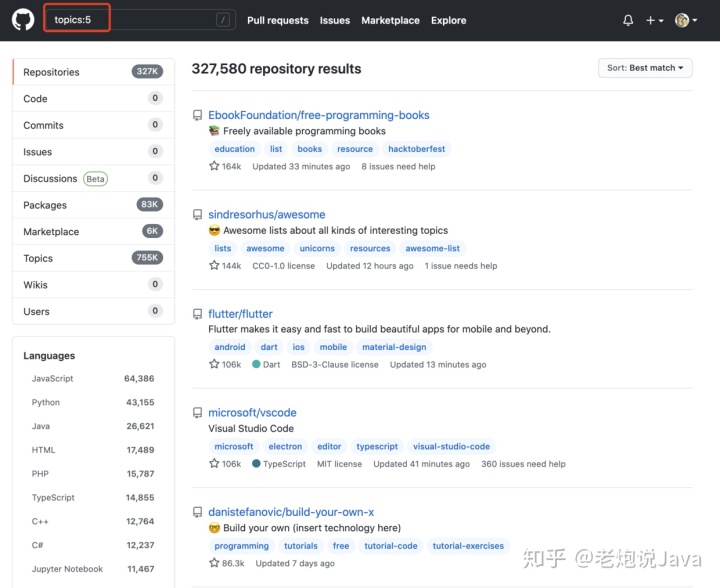Viewport: 720px width, 588px height.
Task: Open Explore in top navigation
Action: point(449,20)
